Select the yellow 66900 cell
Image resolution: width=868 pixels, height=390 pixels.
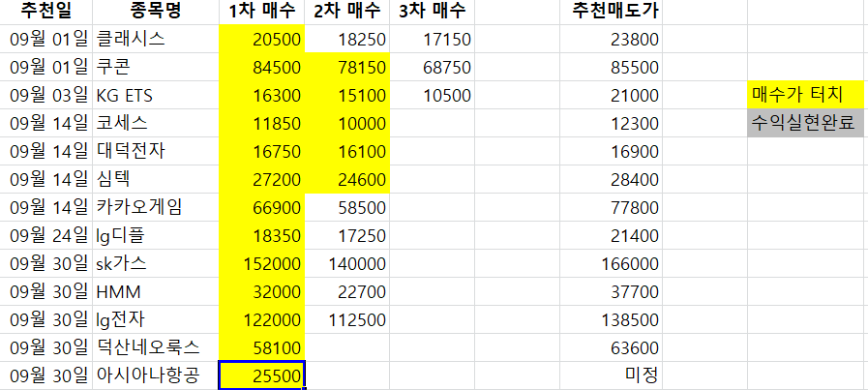[262, 207]
